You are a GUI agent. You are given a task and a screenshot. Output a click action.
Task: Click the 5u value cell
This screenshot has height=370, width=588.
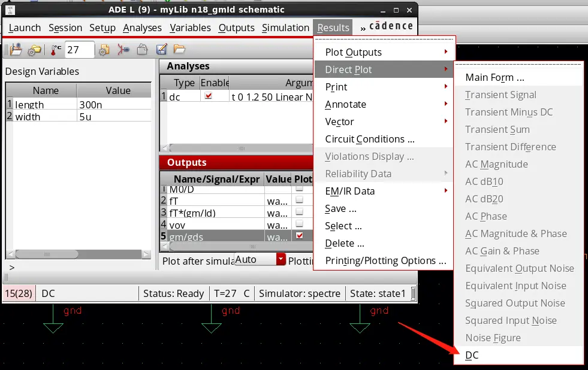(114, 116)
